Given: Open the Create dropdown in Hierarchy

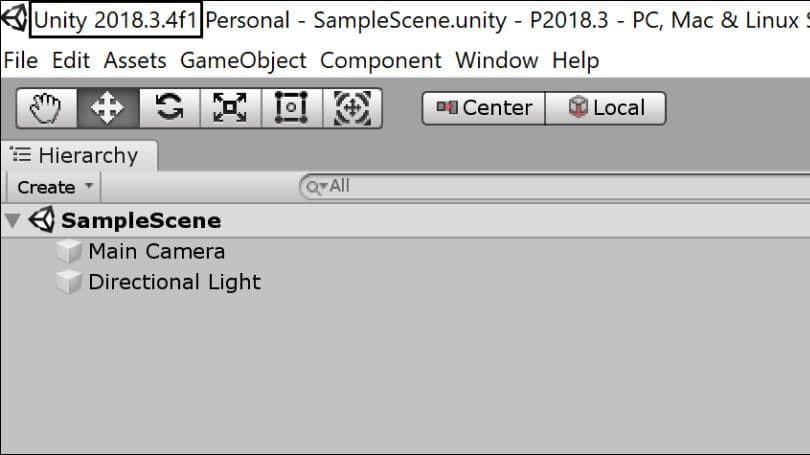Looking at the screenshot, I should [54, 187].
